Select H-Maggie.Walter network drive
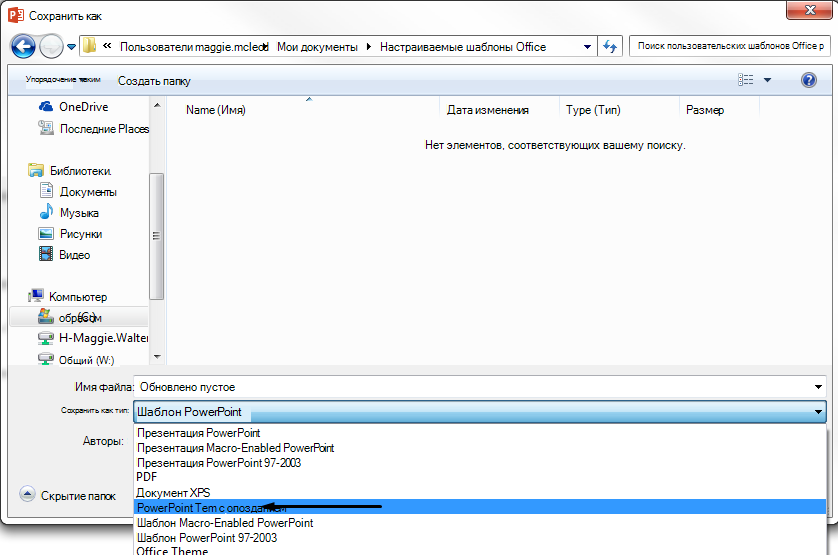 coord(94,338)
